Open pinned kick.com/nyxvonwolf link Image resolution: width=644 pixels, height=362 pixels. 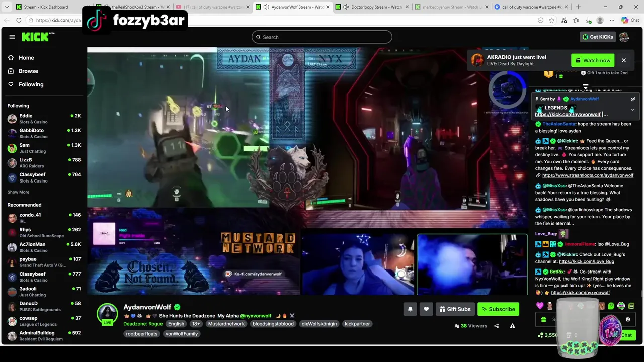(568, 114)
